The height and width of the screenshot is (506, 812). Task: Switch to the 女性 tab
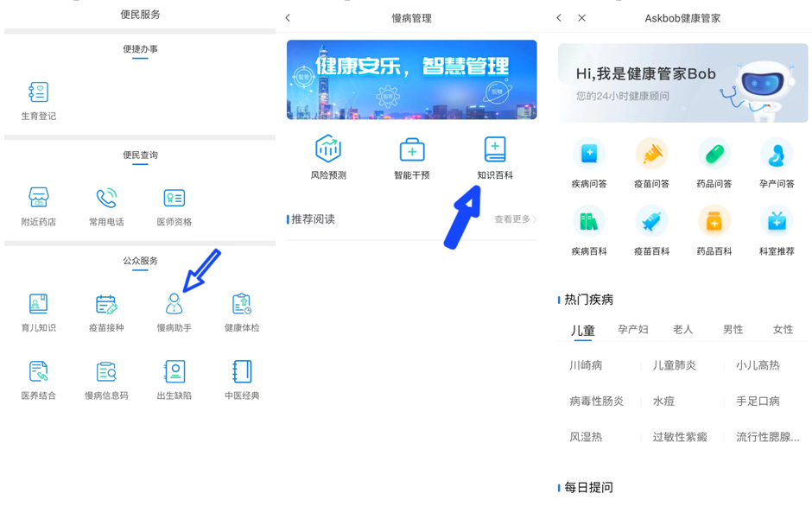pos(783,329)
